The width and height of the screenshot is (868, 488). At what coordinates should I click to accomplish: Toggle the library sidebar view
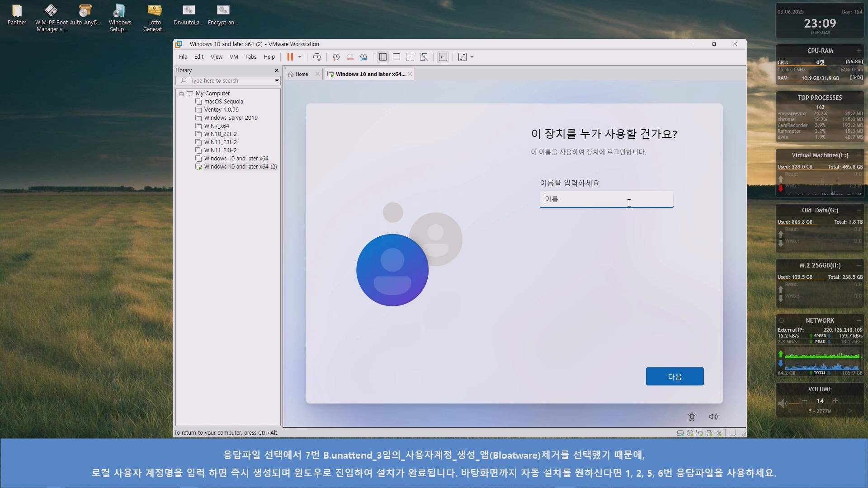pyautogui.click(x=383, y=57)
